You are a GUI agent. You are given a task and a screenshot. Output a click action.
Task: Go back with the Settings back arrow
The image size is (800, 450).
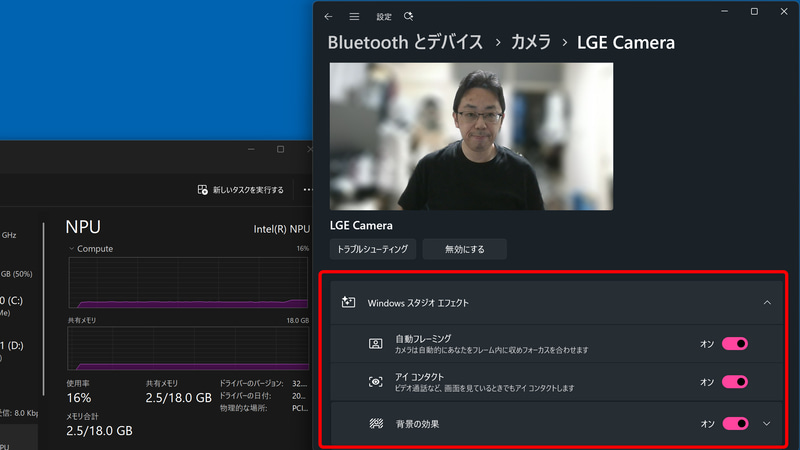tap(328, 16)
